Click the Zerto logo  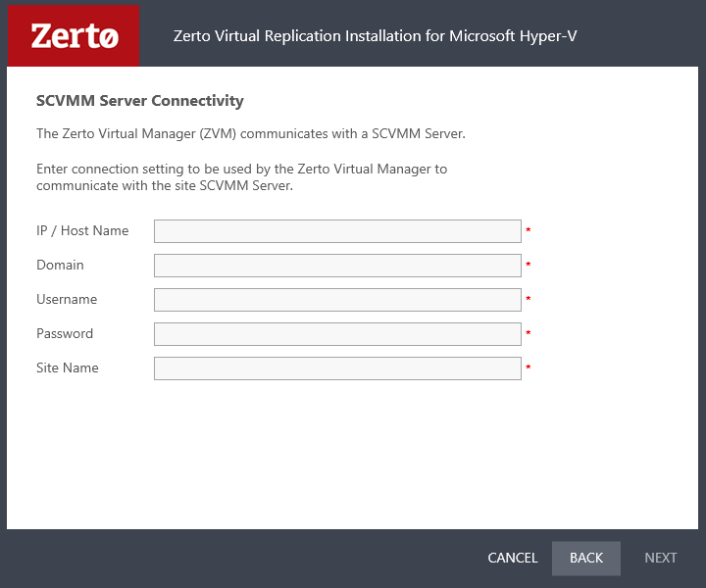pos(74,35)
